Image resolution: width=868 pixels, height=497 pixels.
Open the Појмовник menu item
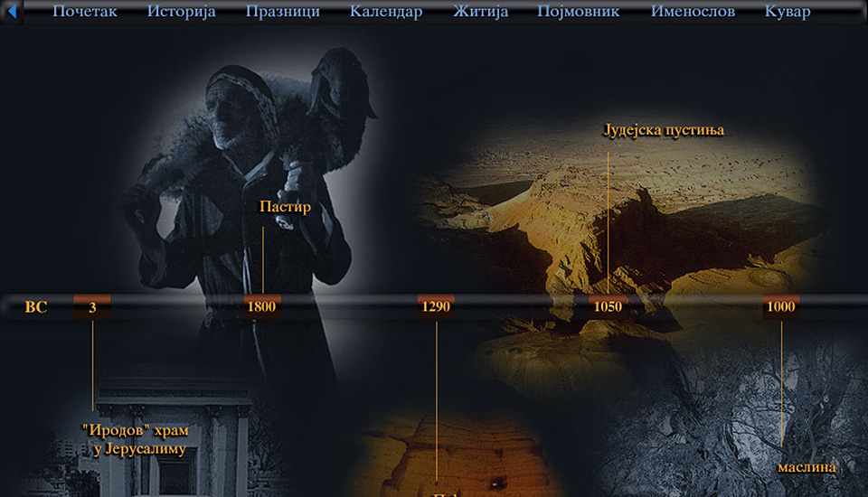pyautogui.click(x=579, y=12)
